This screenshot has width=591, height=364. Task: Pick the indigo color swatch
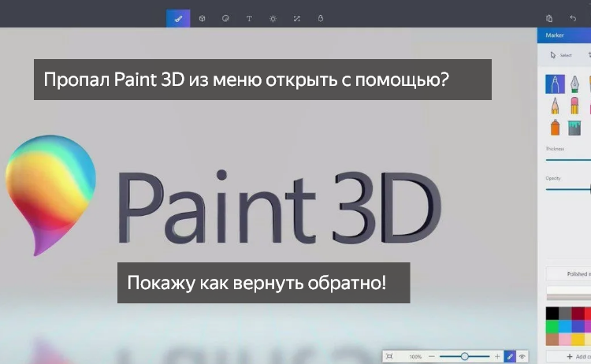[x=577, y=326]
